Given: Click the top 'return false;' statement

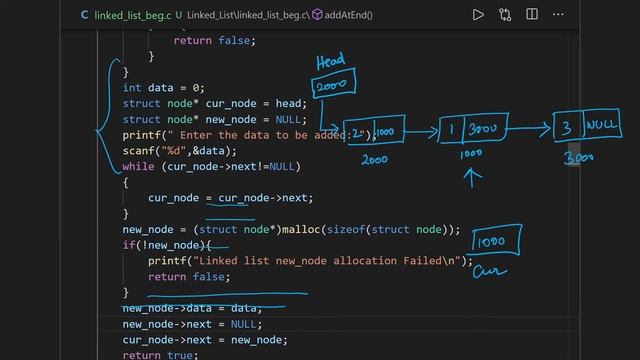Looking at the screenshot, I should coord(215,41).
